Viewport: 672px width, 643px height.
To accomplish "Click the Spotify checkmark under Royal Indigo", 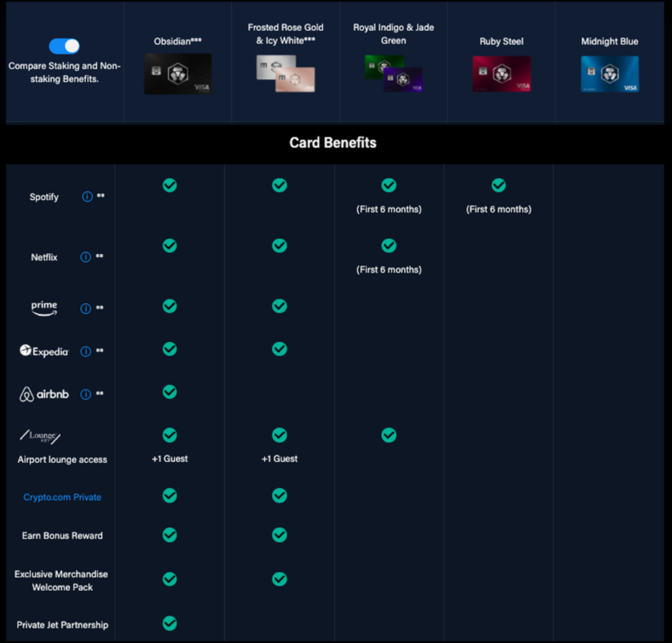I will [x=389, y=185].
